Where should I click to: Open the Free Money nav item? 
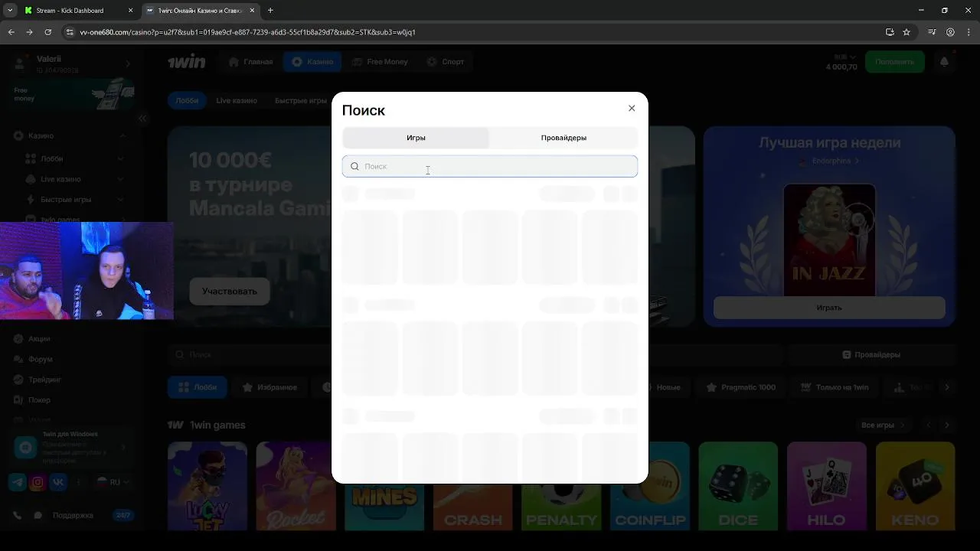(x=380, y=61)
